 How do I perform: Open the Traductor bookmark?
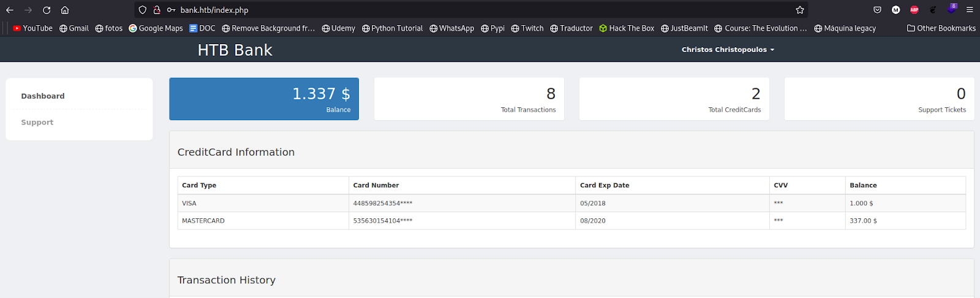[x=571, y=28]
